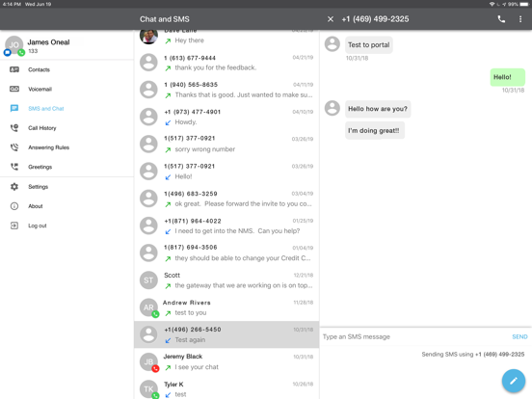Screen dimensions: 532x399
Task: Click Scott's ST avatar
Action: pos(148,280)
